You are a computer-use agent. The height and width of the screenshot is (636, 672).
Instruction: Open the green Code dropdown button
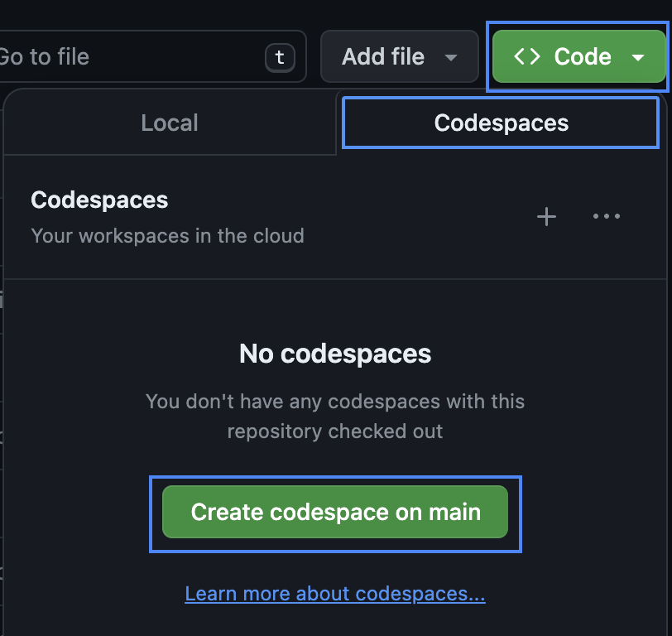pyautogui.click(x=578, y=56)
